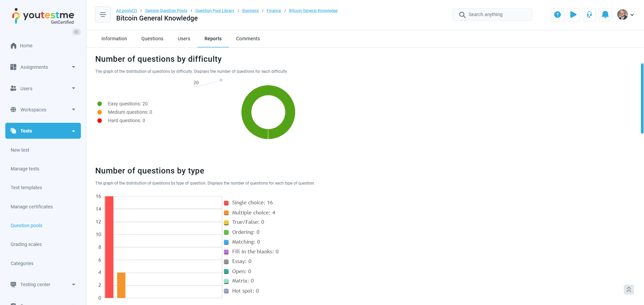644x305 pixels.
Task: Toggle the hamburger menu button
Action: tap(103, 14)
